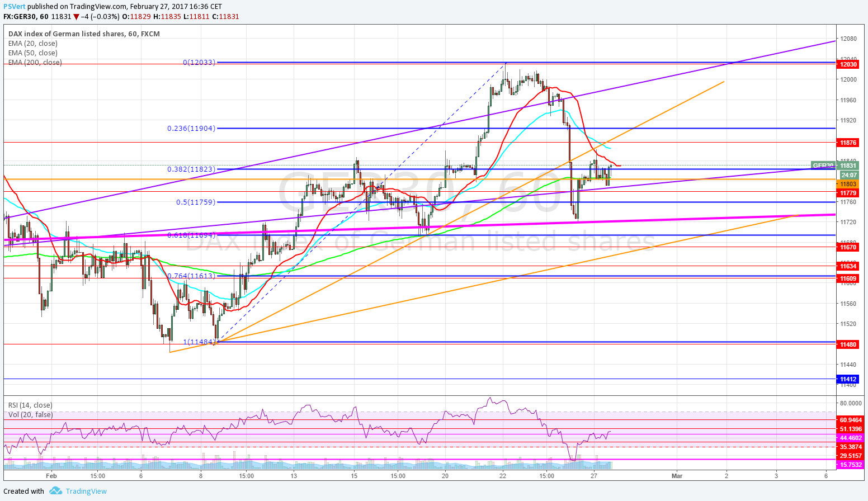This screenshot has width=868, height=501.
Task: Click the red 11670 price label
Action: (x=848, y=247)
